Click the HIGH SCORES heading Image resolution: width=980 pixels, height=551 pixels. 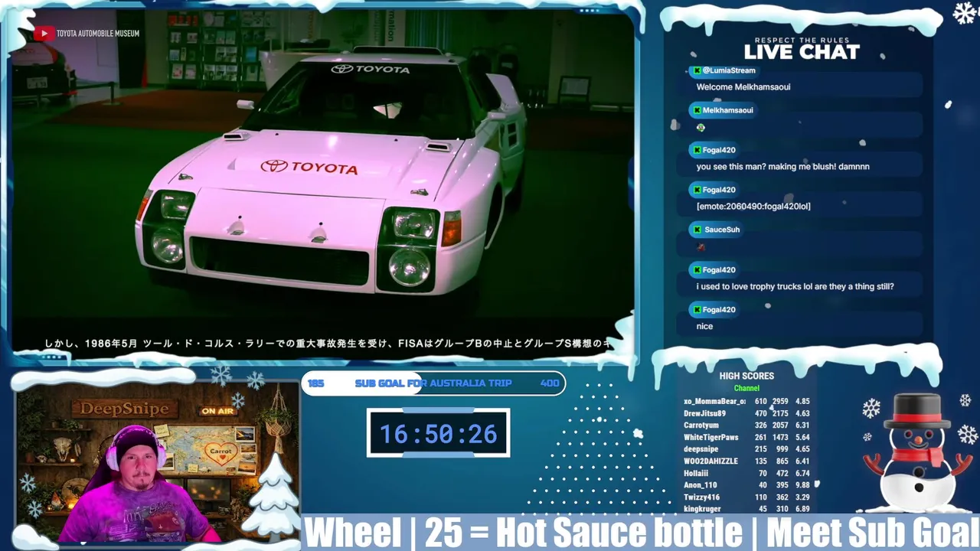point(746,376)
